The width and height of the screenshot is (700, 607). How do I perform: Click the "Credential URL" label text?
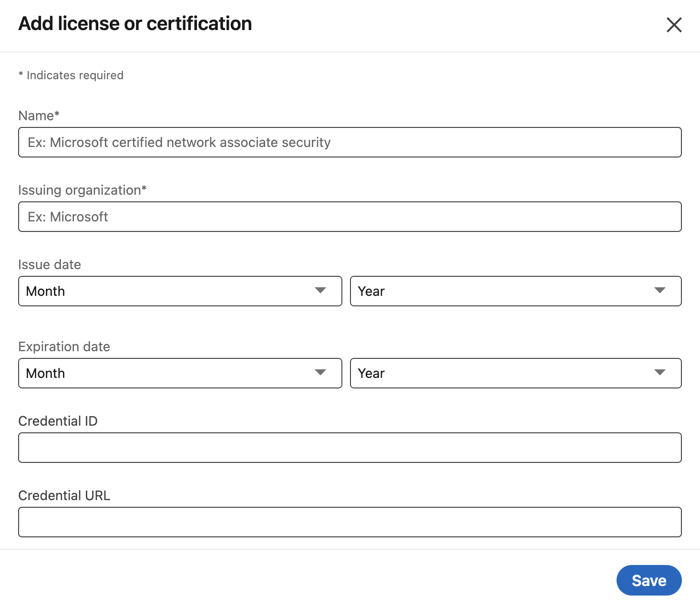coord(64,495)
